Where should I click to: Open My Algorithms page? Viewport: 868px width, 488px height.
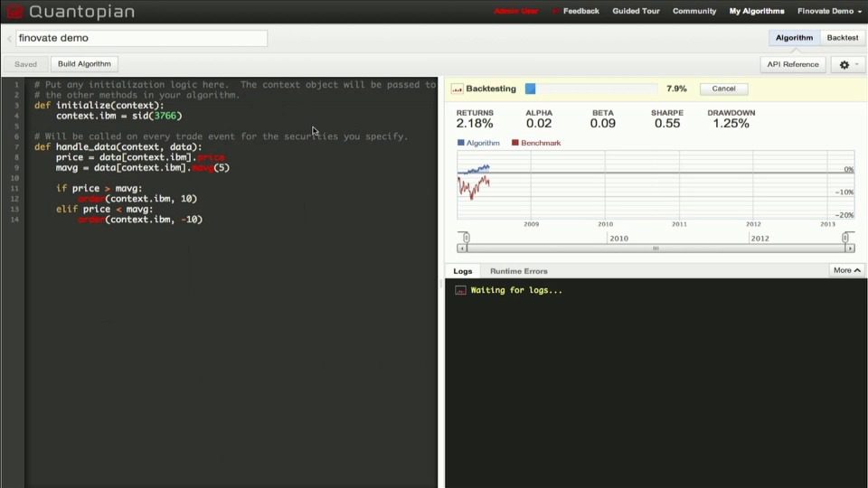coord(757,11)
